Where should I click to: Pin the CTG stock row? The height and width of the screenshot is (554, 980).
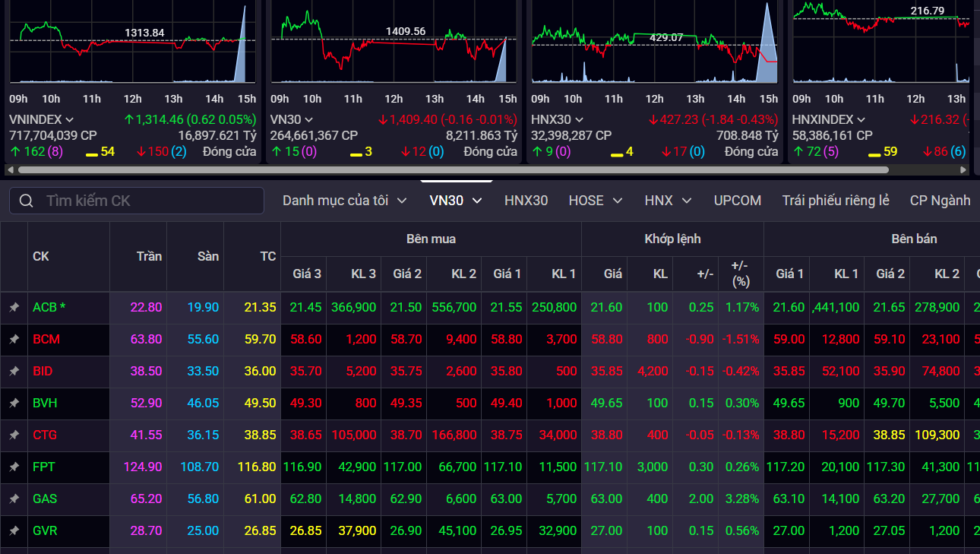tap(14, 435)
